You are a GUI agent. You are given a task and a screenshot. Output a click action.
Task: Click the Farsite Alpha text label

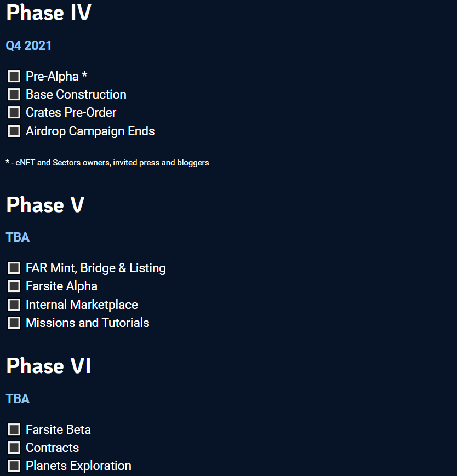click(61, 286)
